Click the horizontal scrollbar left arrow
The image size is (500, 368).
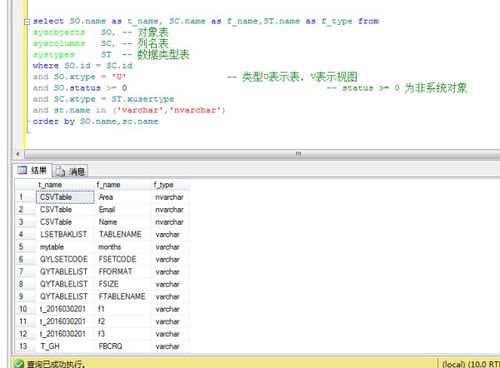click(18, 154)
